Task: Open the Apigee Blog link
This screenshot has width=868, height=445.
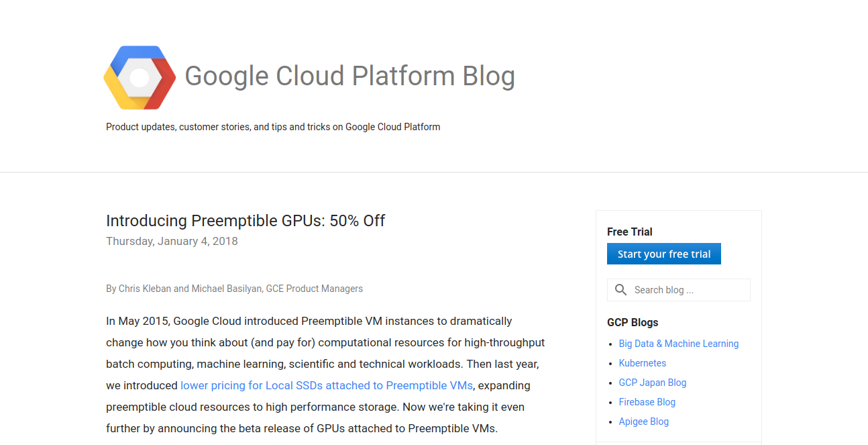Action: 644,422
